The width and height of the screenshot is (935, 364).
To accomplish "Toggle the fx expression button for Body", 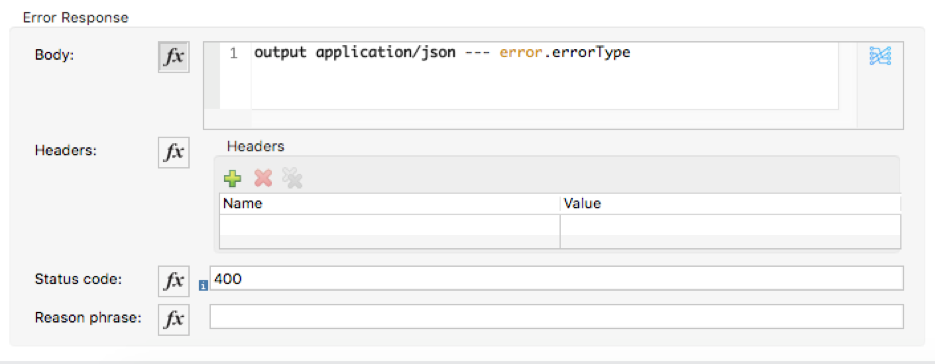I will click(x=174, y=57).
